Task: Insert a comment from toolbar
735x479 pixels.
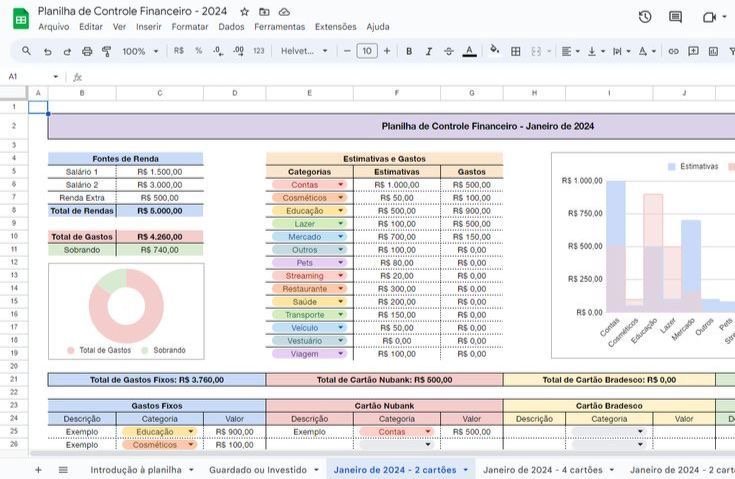Action: click(x=693, y=51)
